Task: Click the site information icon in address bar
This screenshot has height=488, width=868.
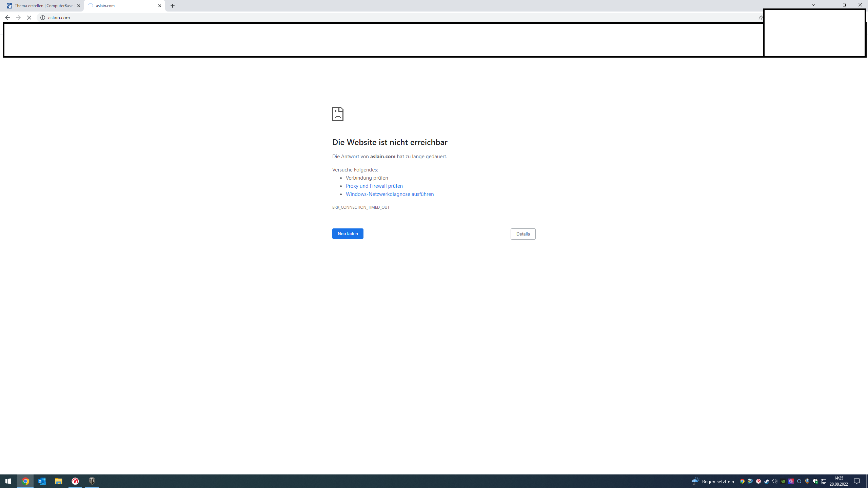Action: (43, 18)
